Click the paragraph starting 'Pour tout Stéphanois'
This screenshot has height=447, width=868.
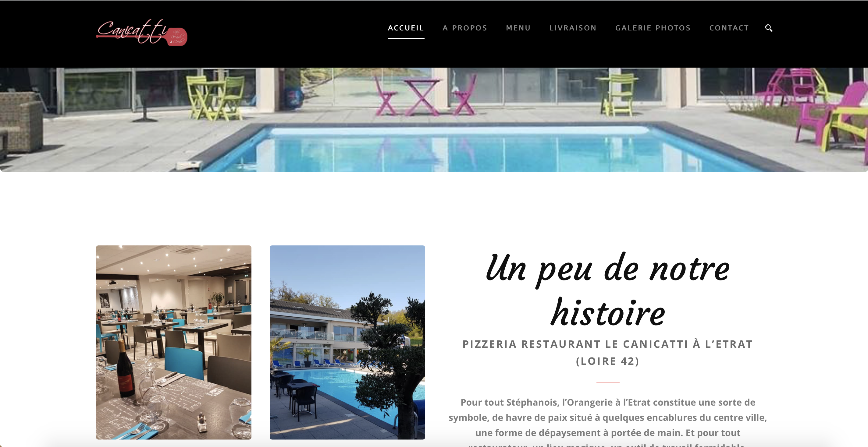[x=607, y=422]
